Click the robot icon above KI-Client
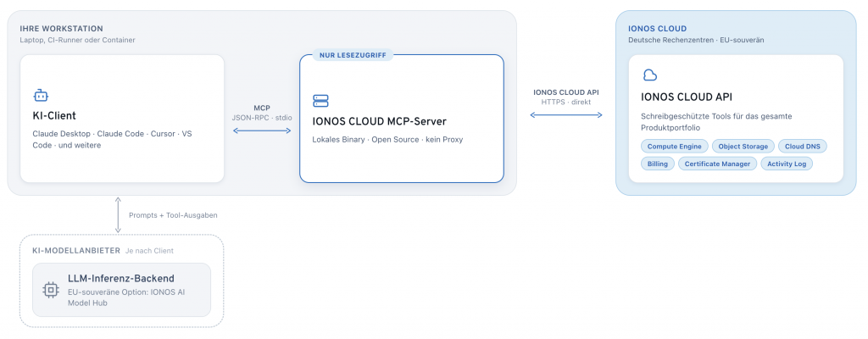The width and height of the screenshot is (868, 339). [x=41, y=96]
